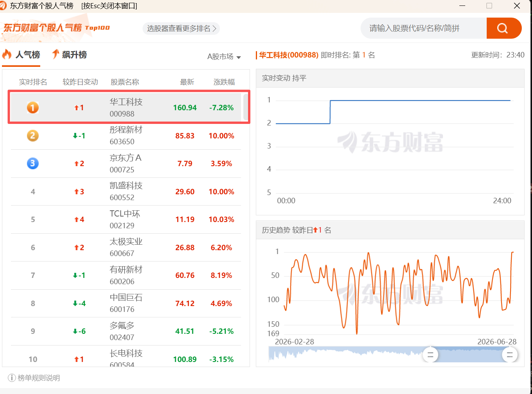The width and height of the screenshot is (532, 394).
Task: Click the 实时变动 持平 panel heading
Action: 284,78
